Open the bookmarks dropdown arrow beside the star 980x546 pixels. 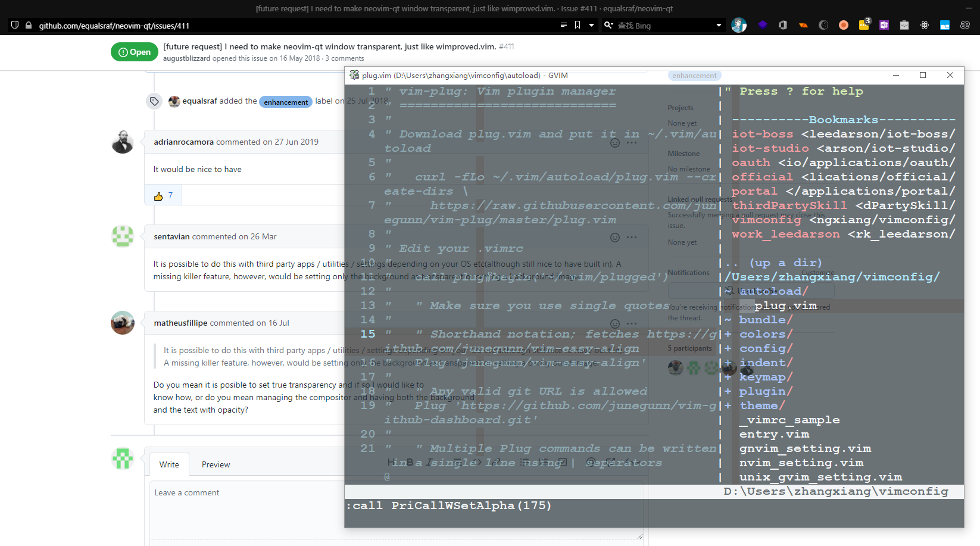[592, 25]
